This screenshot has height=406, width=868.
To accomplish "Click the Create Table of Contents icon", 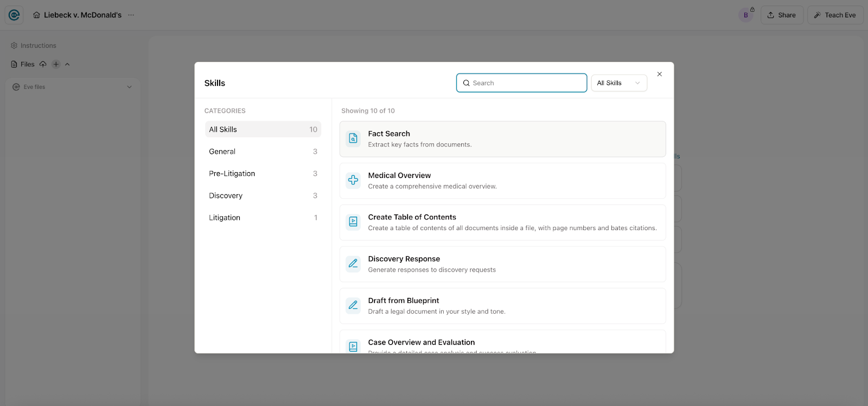I will [353, 221].
